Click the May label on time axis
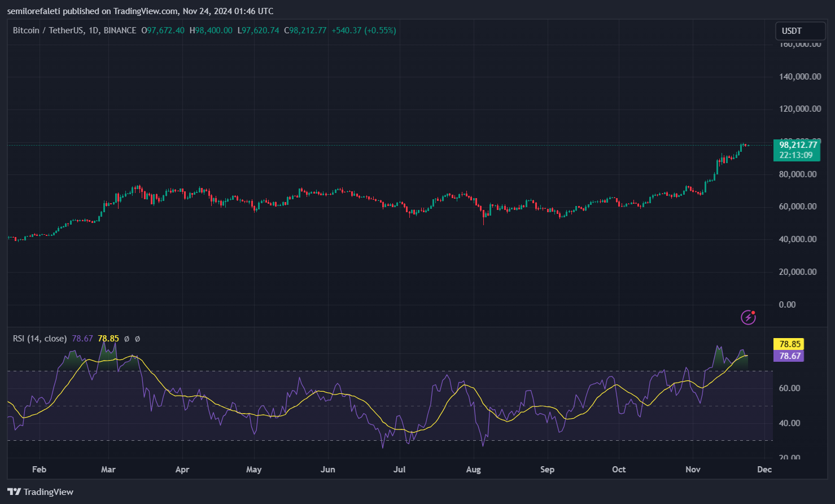 (254, 470)
